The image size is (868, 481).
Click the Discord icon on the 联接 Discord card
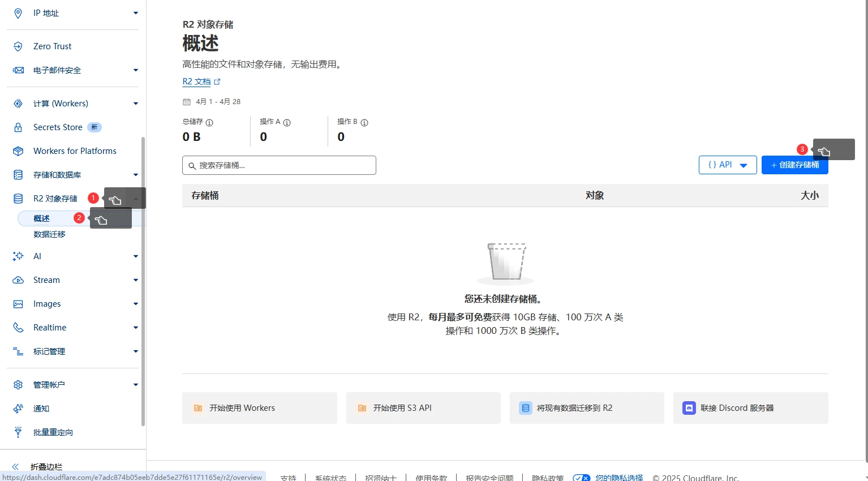point(689,407)
